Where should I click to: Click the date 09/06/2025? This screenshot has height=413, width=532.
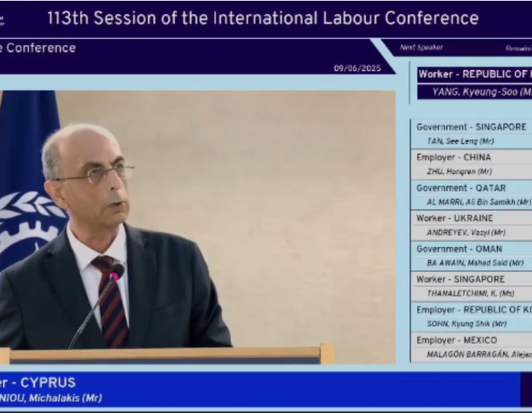(x=357, y=68)
